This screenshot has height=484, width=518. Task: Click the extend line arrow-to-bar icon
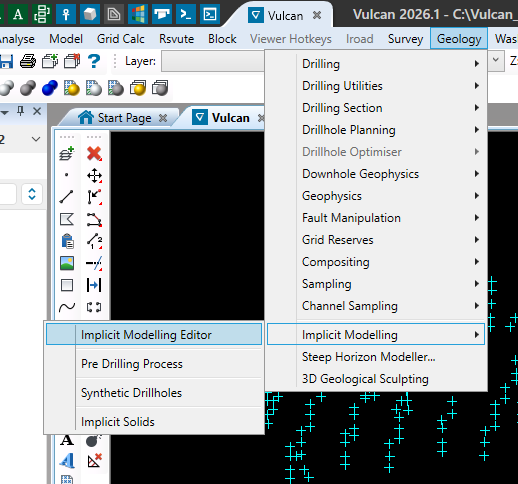pos(94,285)
